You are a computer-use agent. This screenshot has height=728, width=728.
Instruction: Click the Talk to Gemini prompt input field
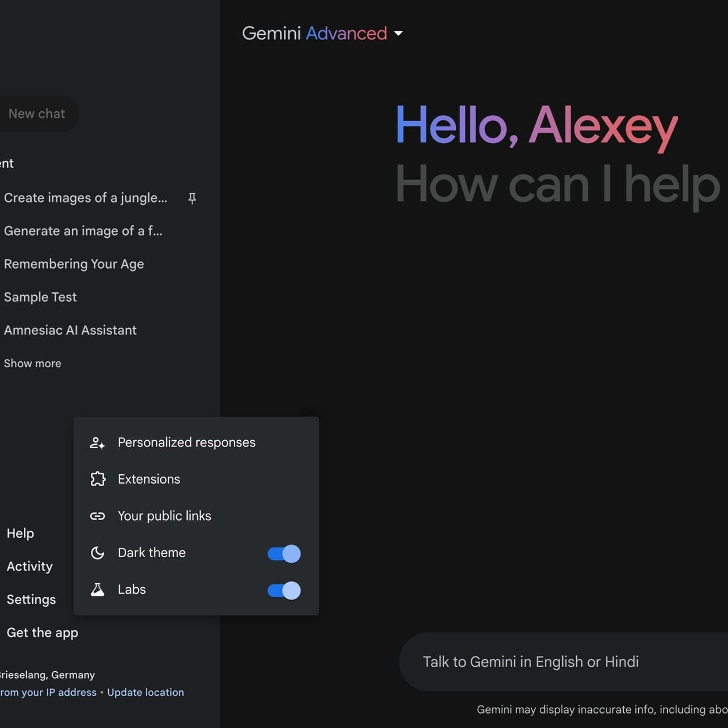pyautogui.click(x=564, y=662)
